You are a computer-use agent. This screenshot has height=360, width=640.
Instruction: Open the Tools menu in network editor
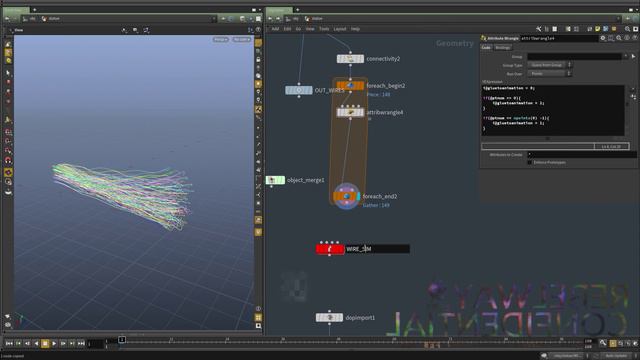tap(324, 29)
